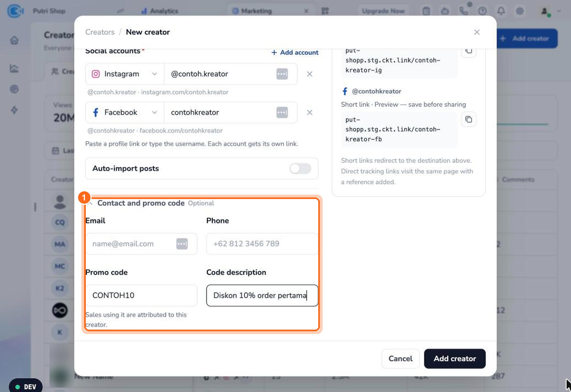This screenshot has width=571, height=392.
Task: Remove the Instagram account row
Action: point(309,74)
